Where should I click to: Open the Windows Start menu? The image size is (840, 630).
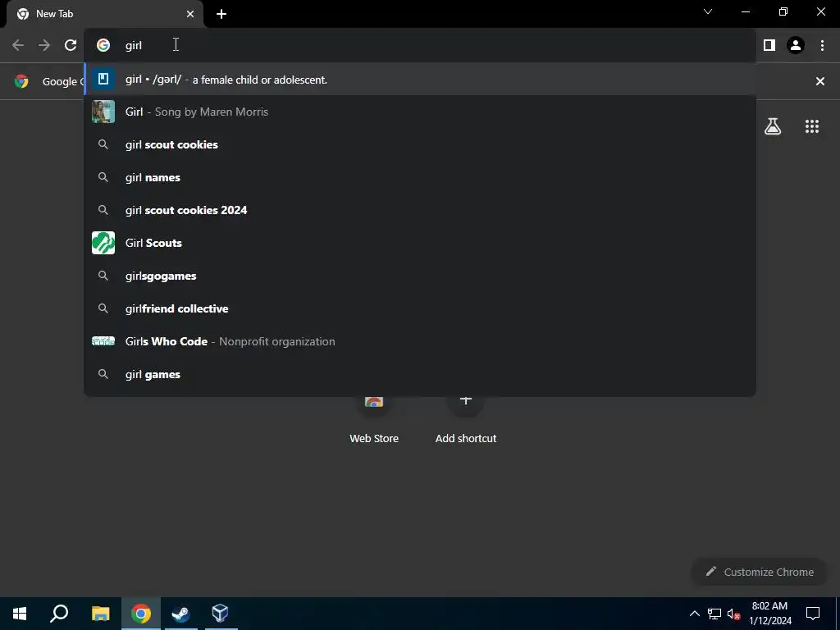pyautogui.click(x=20, y=614)
